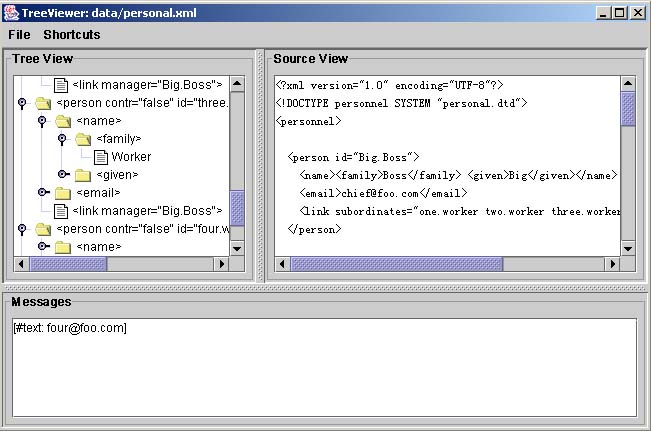Click document icon of the lower link manager row
The image size is (651, 431).
tap(61, 211)
